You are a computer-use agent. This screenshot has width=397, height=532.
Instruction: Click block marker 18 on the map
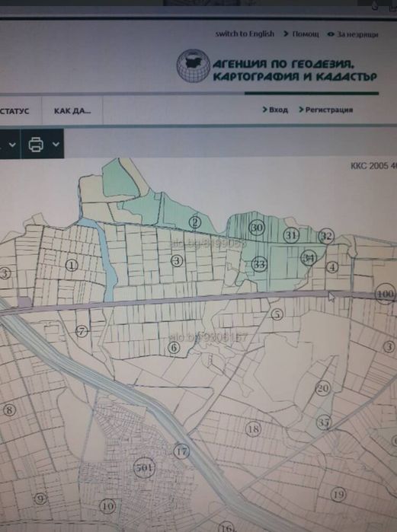coord(253,429)
